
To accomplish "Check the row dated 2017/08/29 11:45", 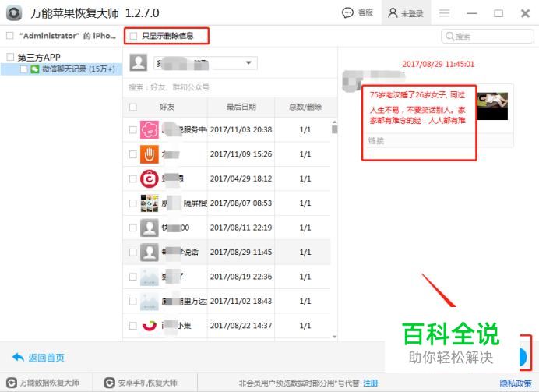I will point(132,253).
